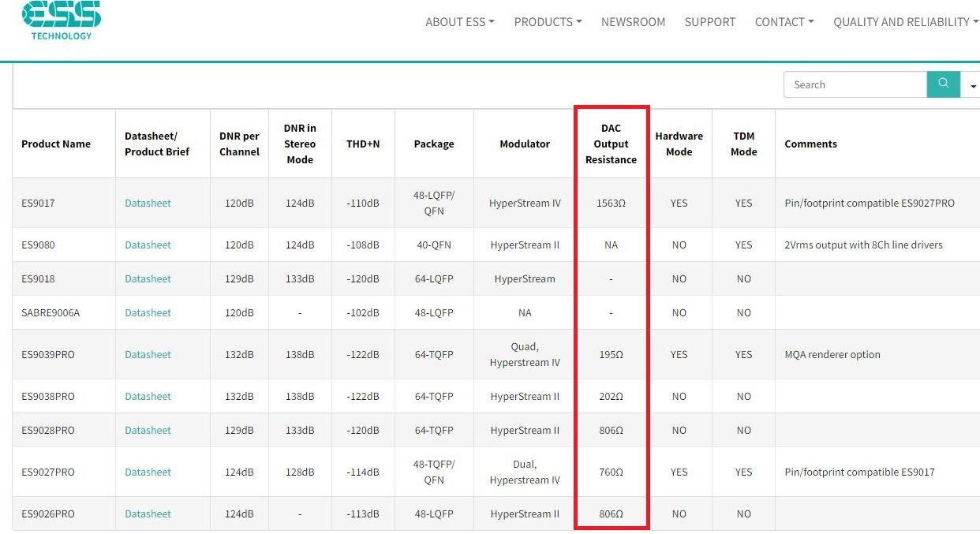
Task: Click the -108dB THD+N value
Action: (363, 245)
